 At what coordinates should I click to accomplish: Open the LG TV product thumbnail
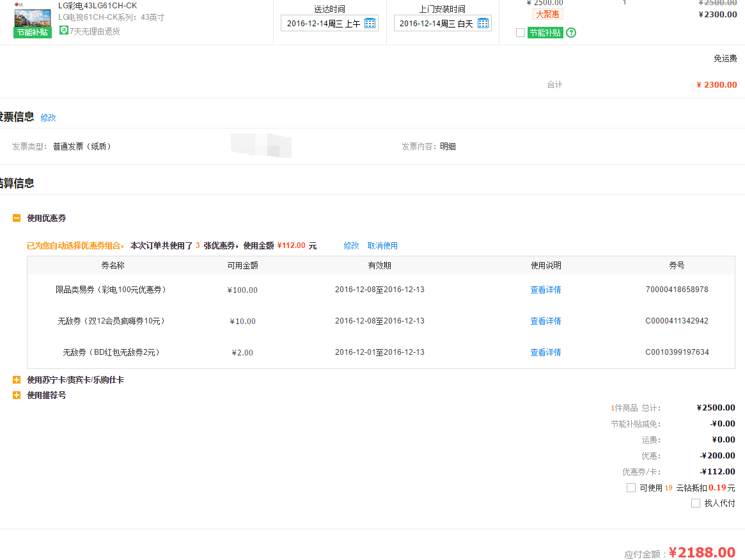point(33,20)
